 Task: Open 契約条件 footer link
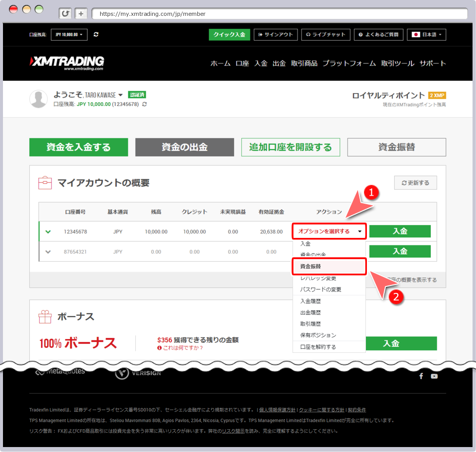pyautogui.click(x=357, y=410)
